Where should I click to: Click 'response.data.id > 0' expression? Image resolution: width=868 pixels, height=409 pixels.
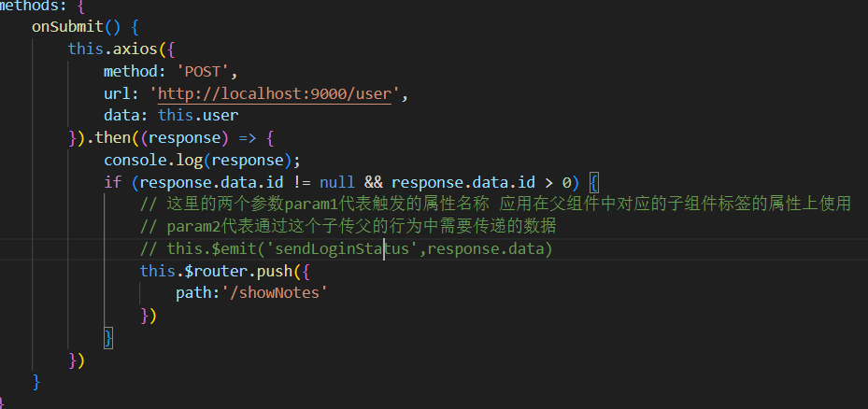point(481,182)
